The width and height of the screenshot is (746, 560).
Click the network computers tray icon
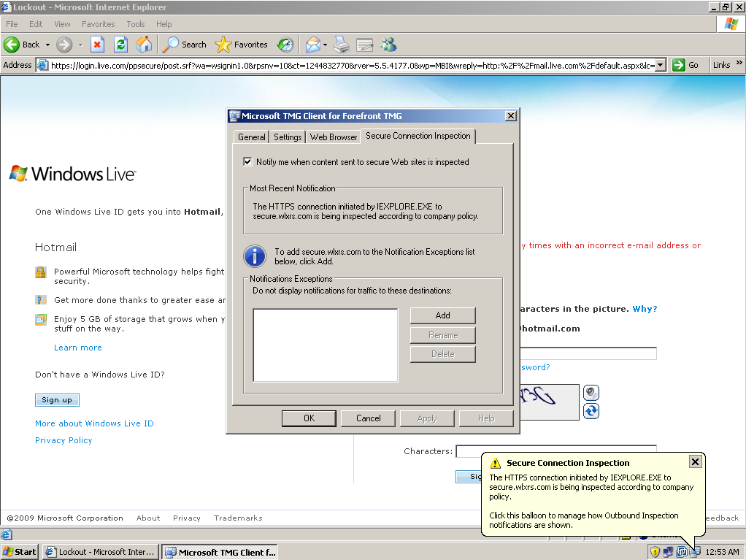coord(668,552)
